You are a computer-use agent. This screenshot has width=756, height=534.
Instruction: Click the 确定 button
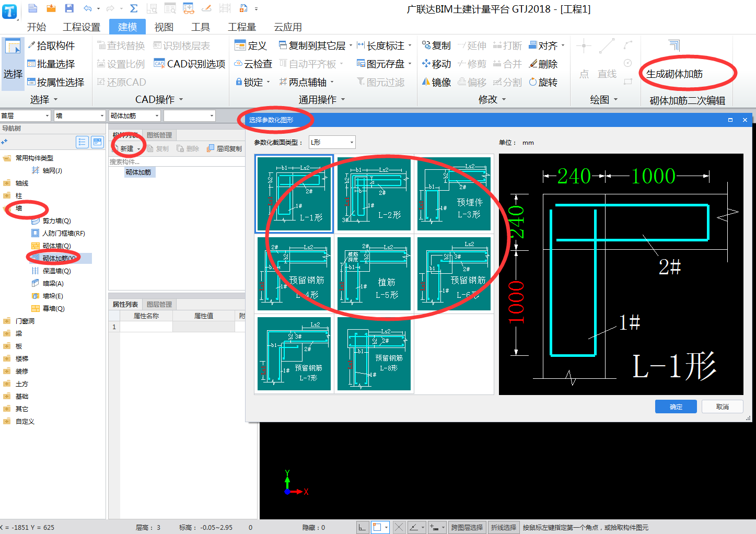click(676, 407)
